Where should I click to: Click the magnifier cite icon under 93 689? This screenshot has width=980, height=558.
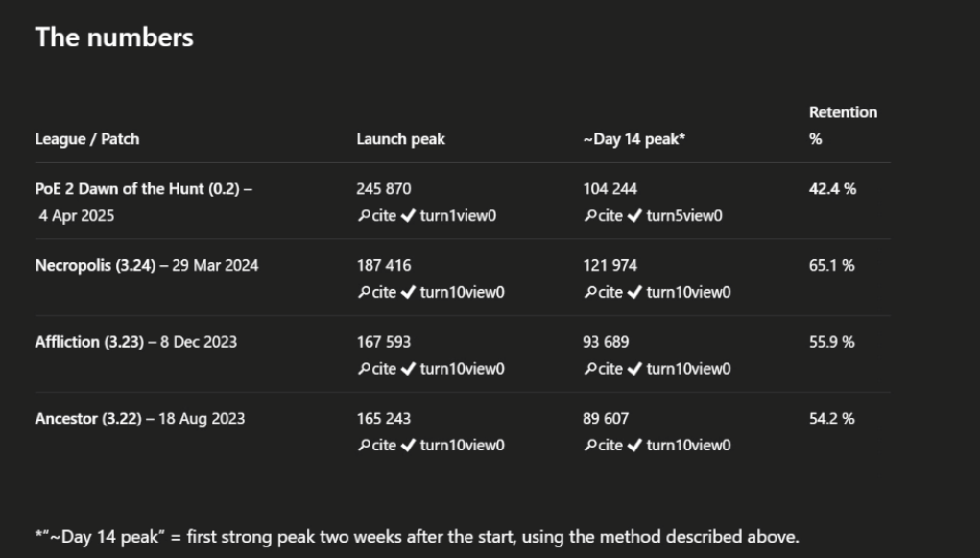click(x=590, y=369)
